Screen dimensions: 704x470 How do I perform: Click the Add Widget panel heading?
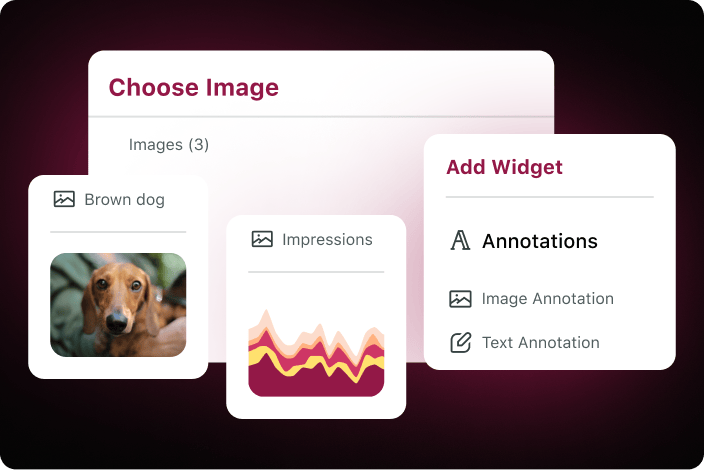504,167
